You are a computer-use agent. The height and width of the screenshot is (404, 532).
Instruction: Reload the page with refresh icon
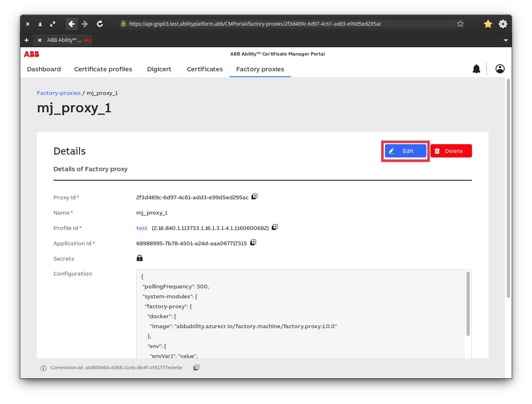tap(100, 24)
